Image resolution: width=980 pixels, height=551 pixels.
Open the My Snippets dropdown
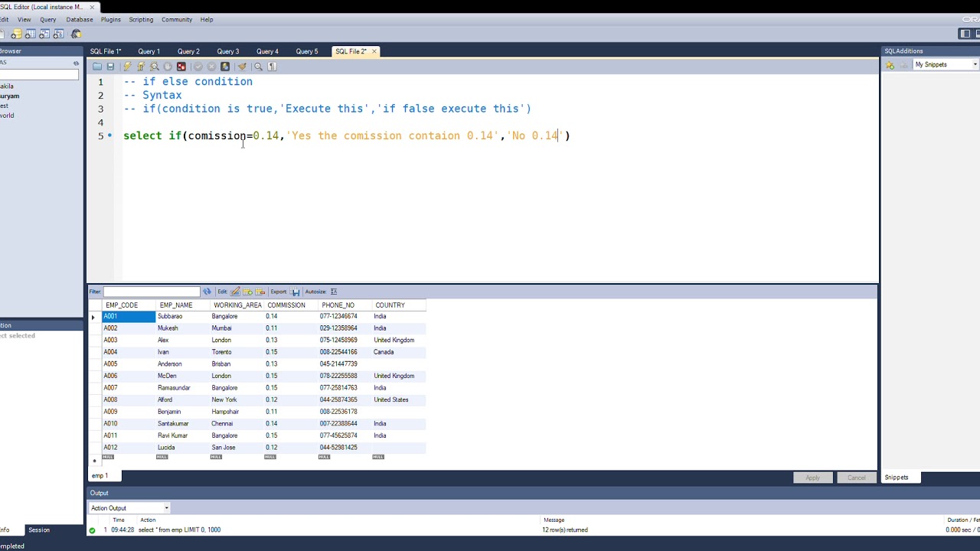click(946, 65)
